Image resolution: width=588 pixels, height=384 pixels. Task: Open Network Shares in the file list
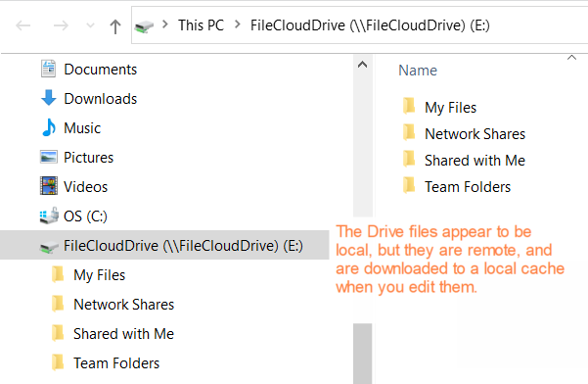tap(475, 134)
